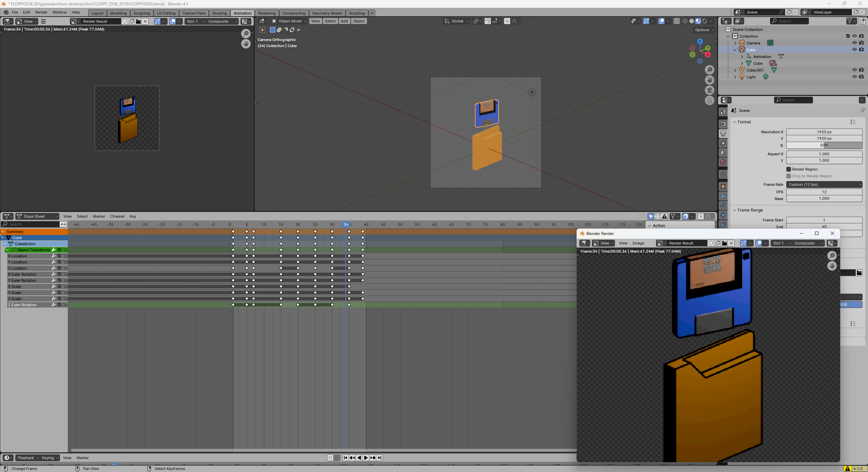Jump to the first frame of playback

click(x=345, y=458)
